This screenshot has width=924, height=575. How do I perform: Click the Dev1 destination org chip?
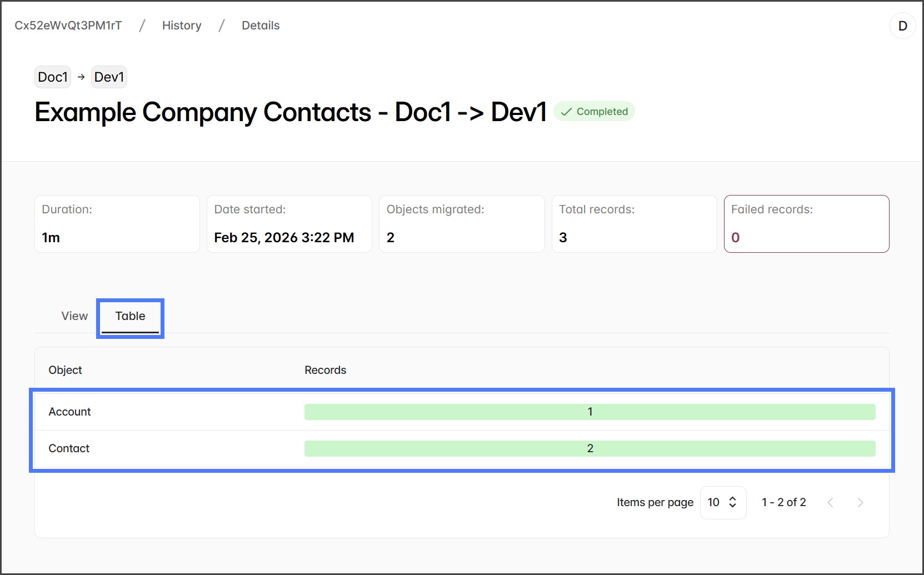coord(109,77)
